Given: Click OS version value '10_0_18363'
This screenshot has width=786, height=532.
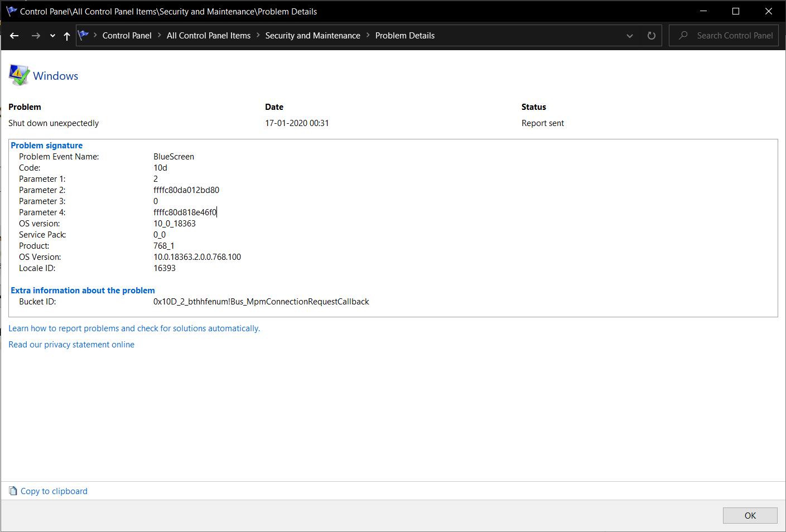Looking at the screenshot, I should pyautogui.click(x=175, y=224).
